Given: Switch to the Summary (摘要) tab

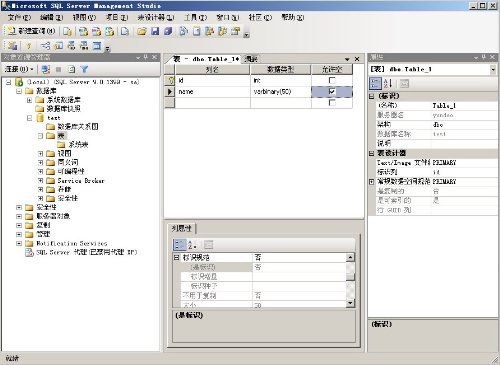Looking at the screenshot, I should tap(251, 59).
